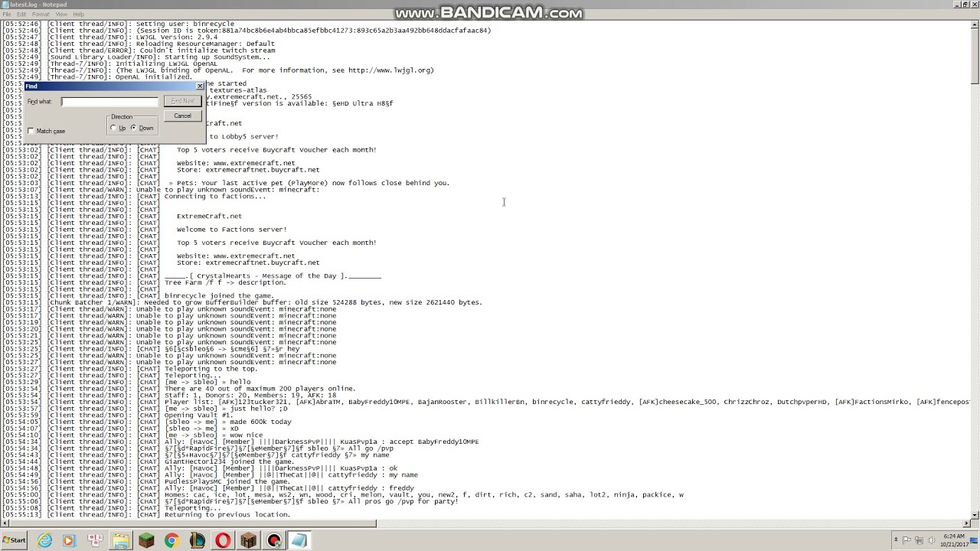The width and height of the screenshot is (980, 551).
Task: Cancel the Find dialog
Action: [x=182, y=116]
